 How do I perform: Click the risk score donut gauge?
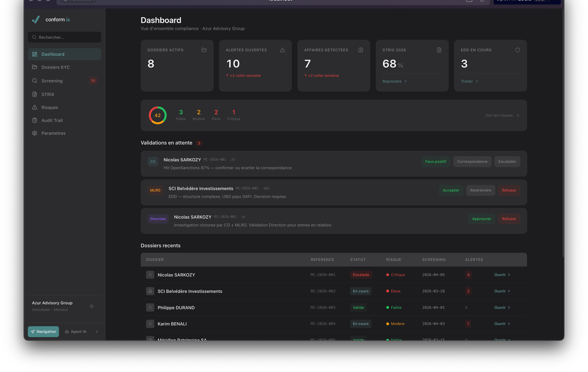158,115
